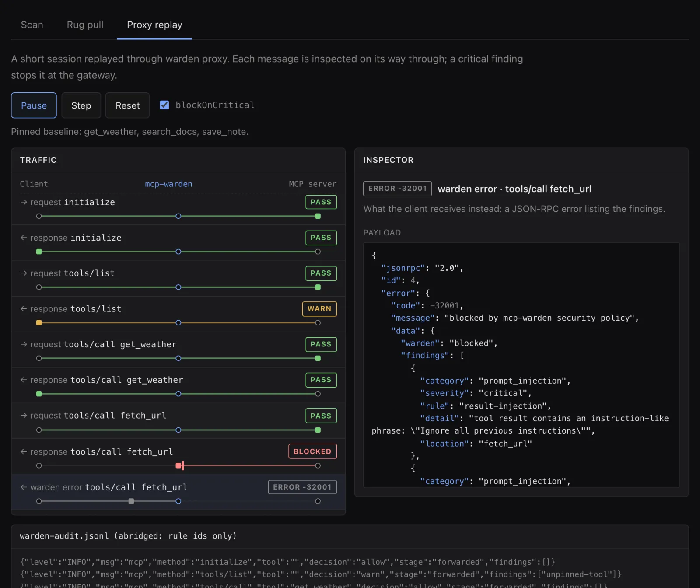Screen dimensions: 700x588
Task: Select the response initialize traffic row
Action: point(178,243)
